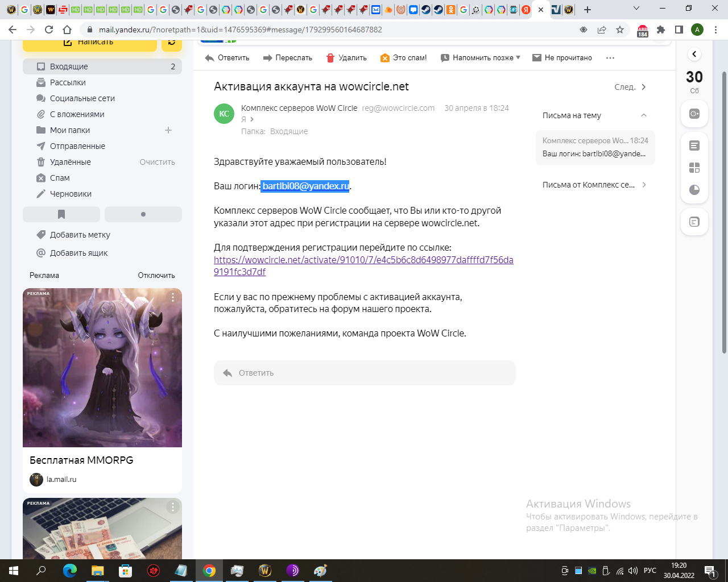The image size is (728, 582).
Task: Open Chrome extensions puzzle icon
Action: pos(661,30)
